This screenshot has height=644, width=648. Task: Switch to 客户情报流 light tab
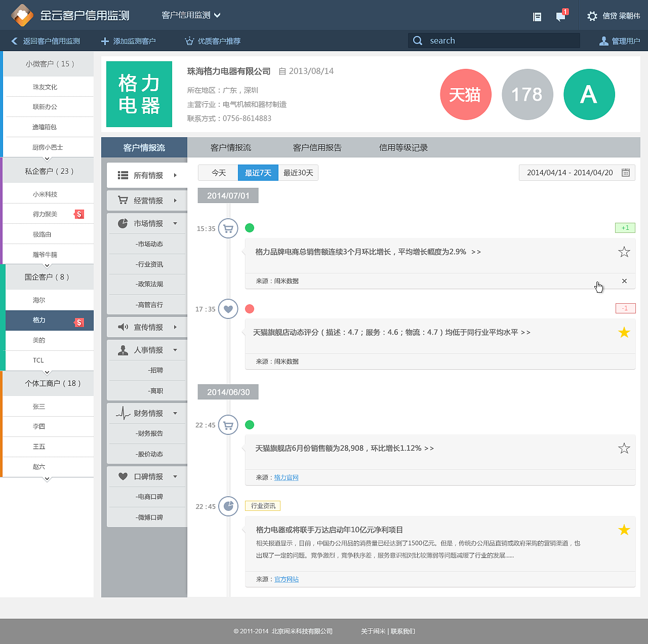(x=231, y=147)
